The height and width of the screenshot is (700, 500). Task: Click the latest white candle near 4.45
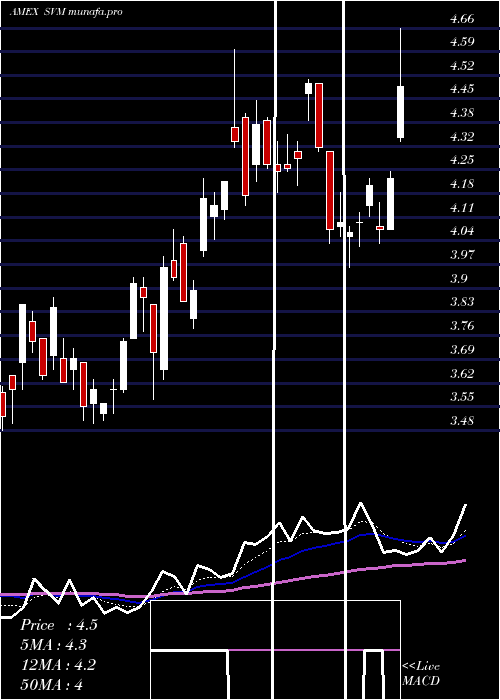click(400, 112)
